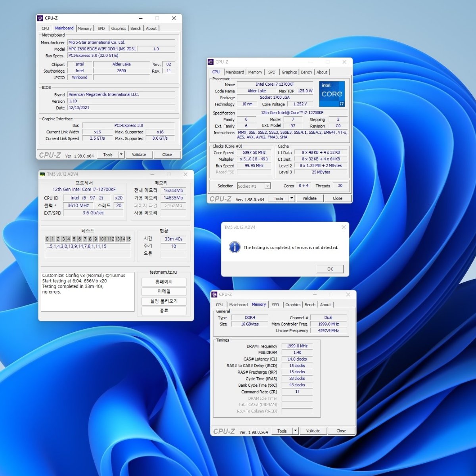Click the CPU-Z title icon of the Memory timings window
This screenshot has width=476, height=476.
tap(214, 294)
